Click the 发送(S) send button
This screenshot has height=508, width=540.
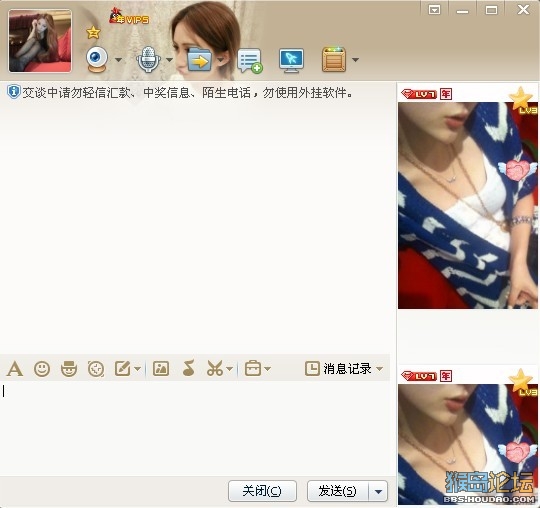coord(338,491)
